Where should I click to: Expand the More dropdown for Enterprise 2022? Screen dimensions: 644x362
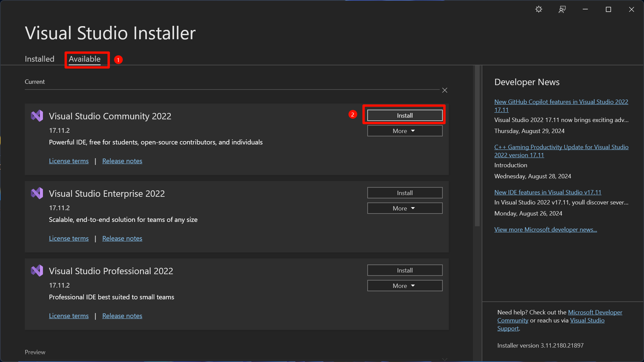[405, 208]
